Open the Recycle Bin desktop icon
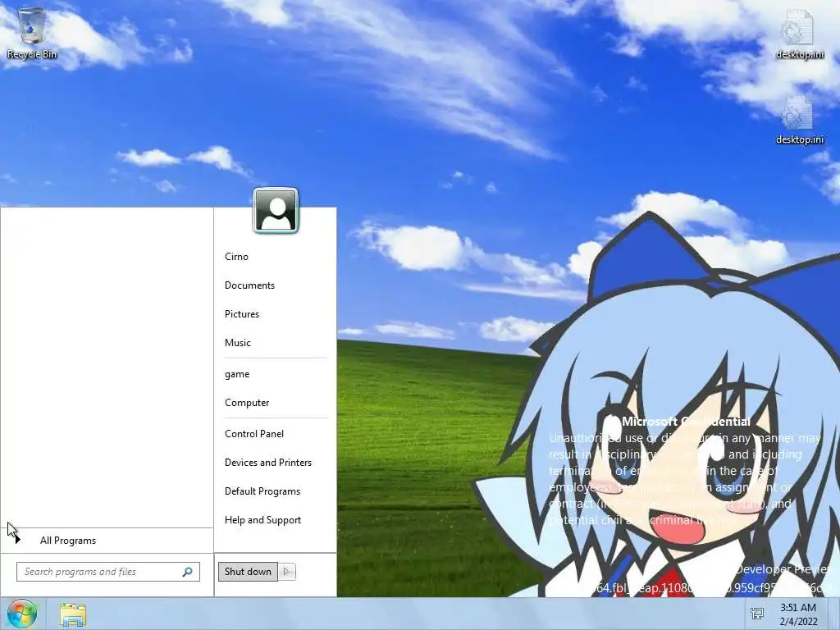The image size is (840, 630). pos(32,33)
